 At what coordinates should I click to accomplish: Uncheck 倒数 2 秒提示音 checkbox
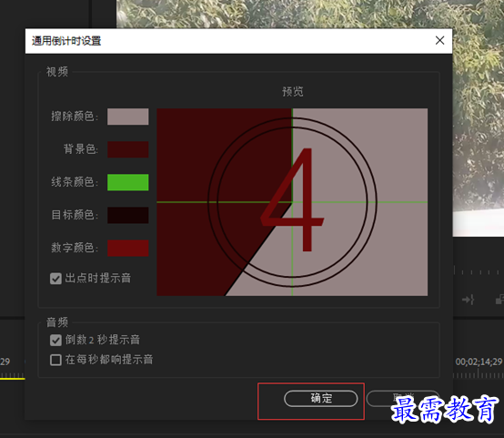point(55,341)
